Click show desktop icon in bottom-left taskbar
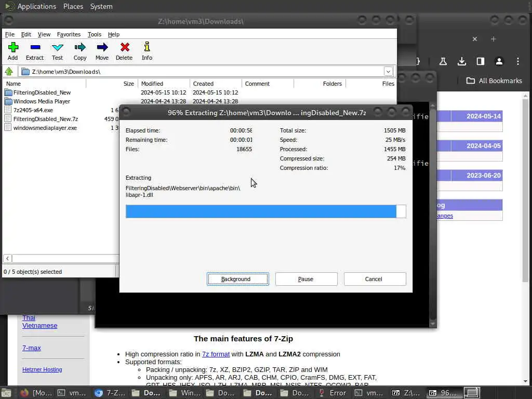Viewport: 532px width, 399px height. pos(6,393)
